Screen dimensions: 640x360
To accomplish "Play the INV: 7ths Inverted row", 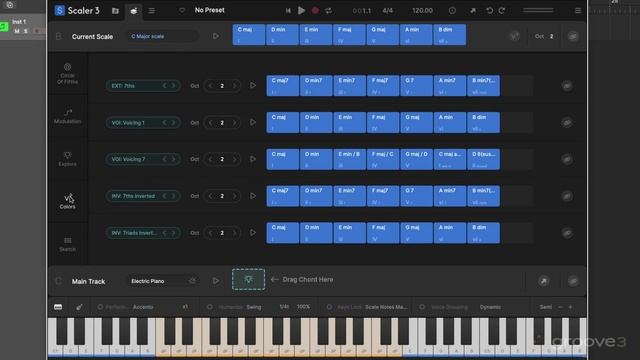I will (x=253, y=196).
